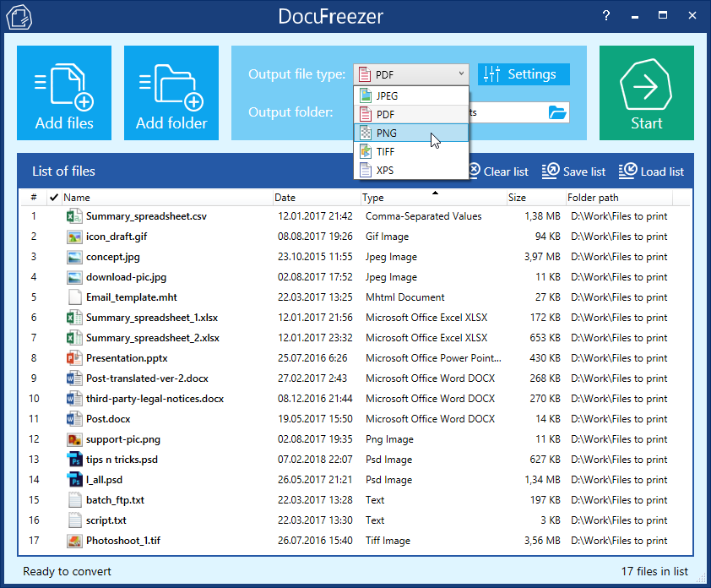Image resolution: width=711 pixels, height=588 pixels.
Task: Select the file name tips n tricks.psd
Action: tap(122, 460)
